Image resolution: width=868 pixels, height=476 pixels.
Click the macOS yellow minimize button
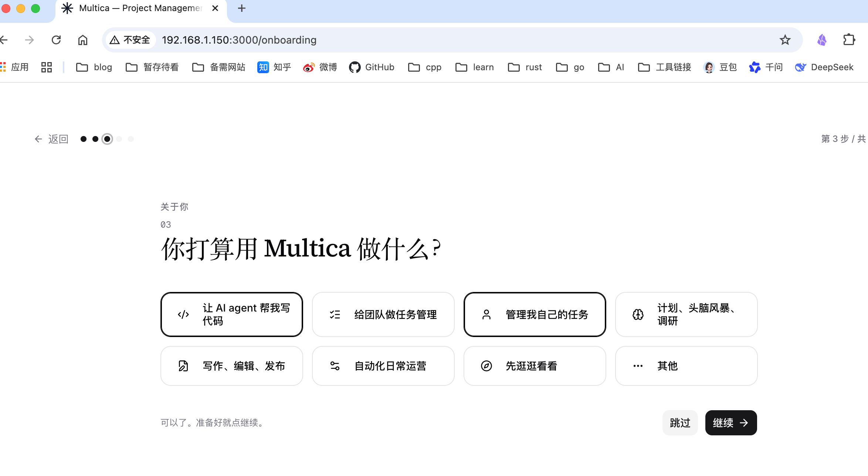point(21,8)
